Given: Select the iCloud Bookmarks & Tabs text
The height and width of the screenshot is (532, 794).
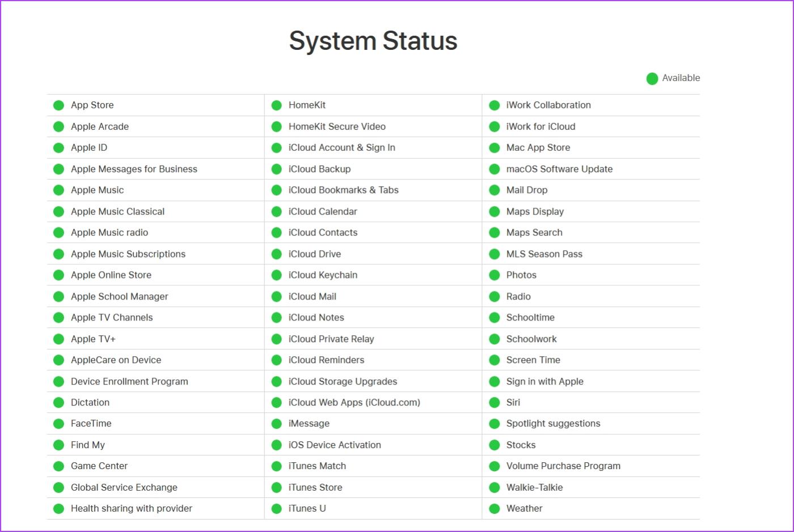Looking at the screenshot, I should [x=343, y=190].
